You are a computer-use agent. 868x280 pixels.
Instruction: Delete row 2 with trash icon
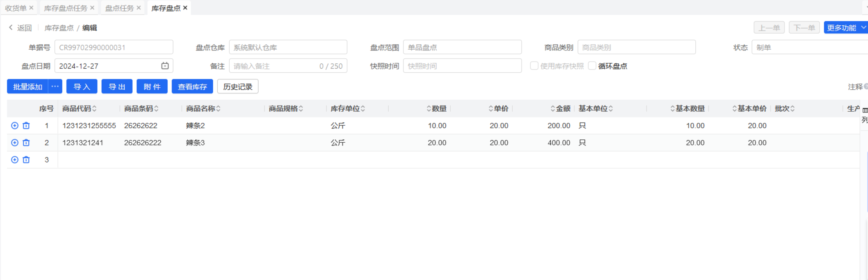tap(26, 143)
